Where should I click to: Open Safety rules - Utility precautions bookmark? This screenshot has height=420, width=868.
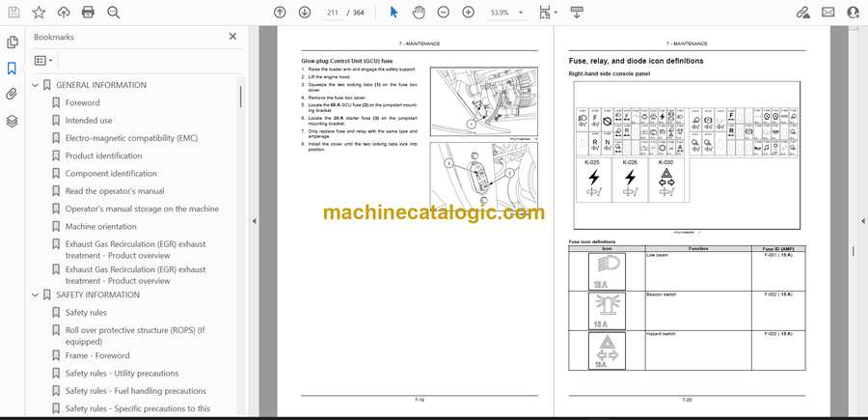click(x=122, y=374)
